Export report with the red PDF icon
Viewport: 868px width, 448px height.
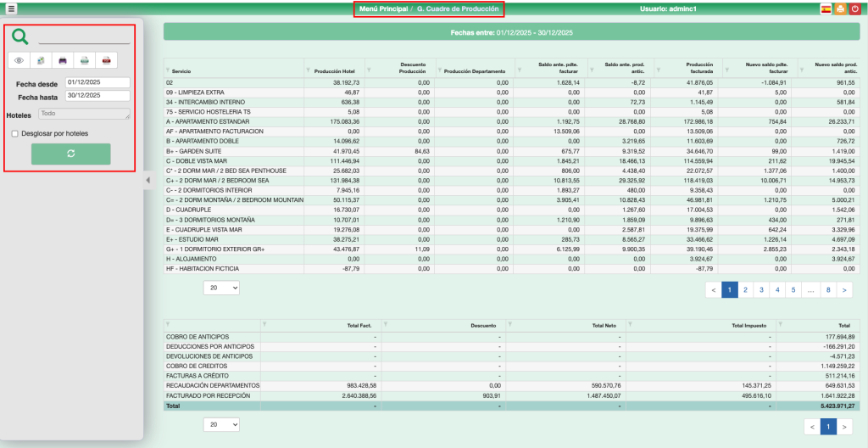106,60
